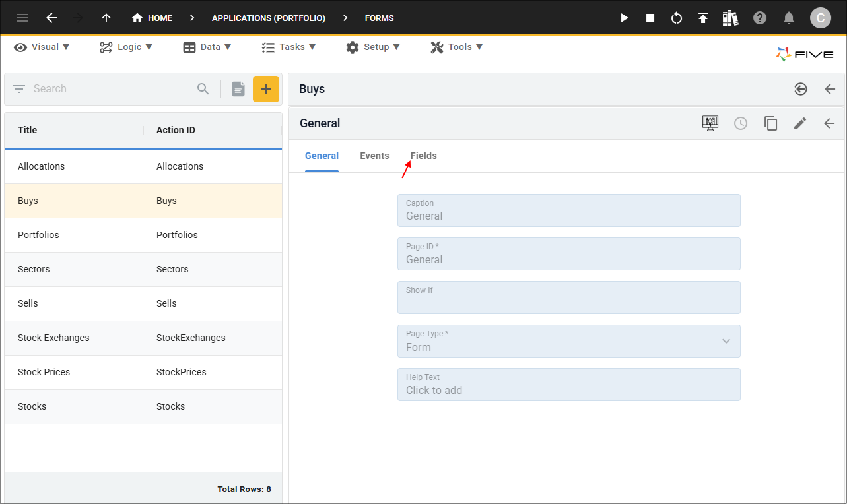
Task: Edit the General page with pencil icon
Action: pyautogui.click(x=800, y=123)
